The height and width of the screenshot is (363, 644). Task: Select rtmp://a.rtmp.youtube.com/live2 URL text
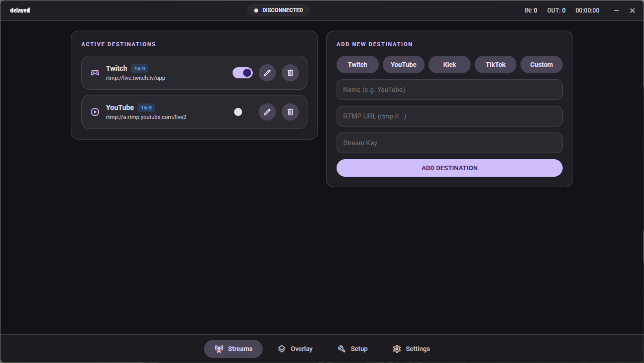coord(146,117)
